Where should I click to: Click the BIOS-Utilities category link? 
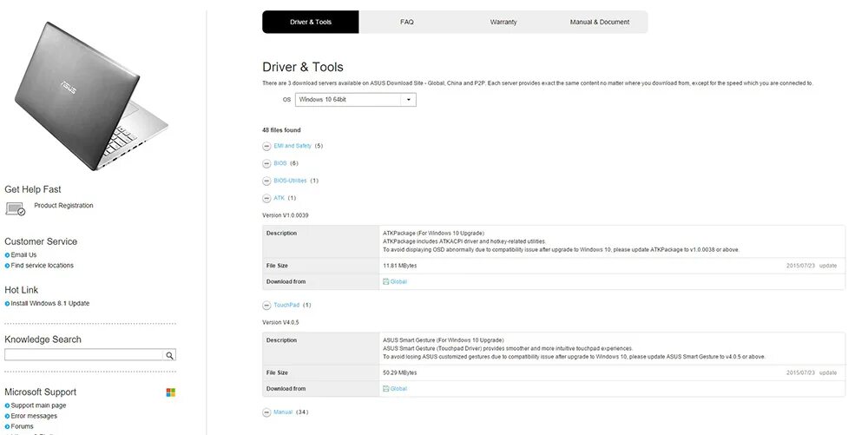click(290, 181)
